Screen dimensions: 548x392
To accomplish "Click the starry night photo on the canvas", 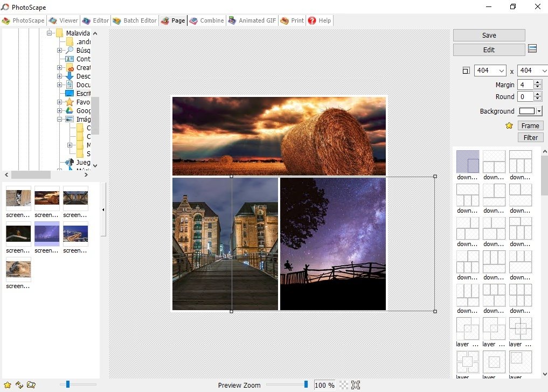I will (x=332, y=244).
